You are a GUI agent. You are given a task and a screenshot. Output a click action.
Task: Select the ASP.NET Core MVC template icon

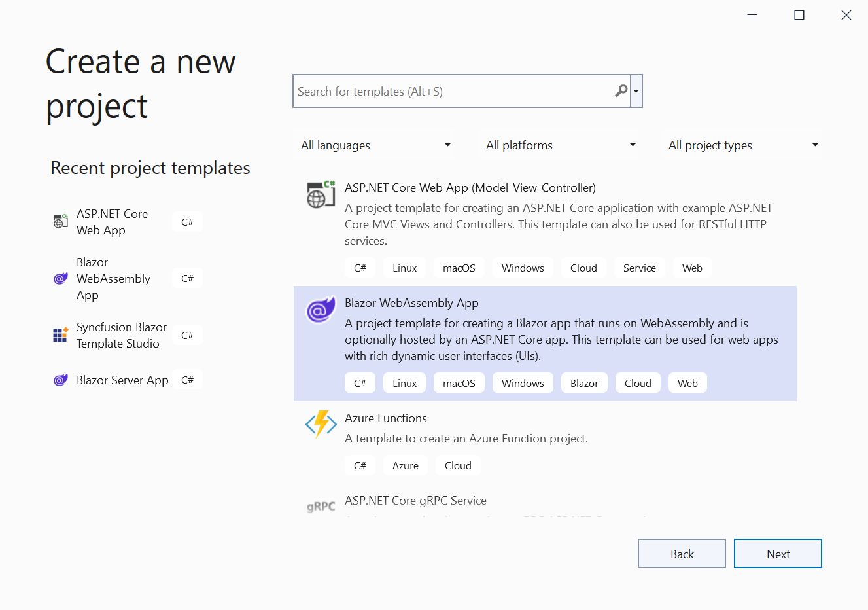coord(321,194)
